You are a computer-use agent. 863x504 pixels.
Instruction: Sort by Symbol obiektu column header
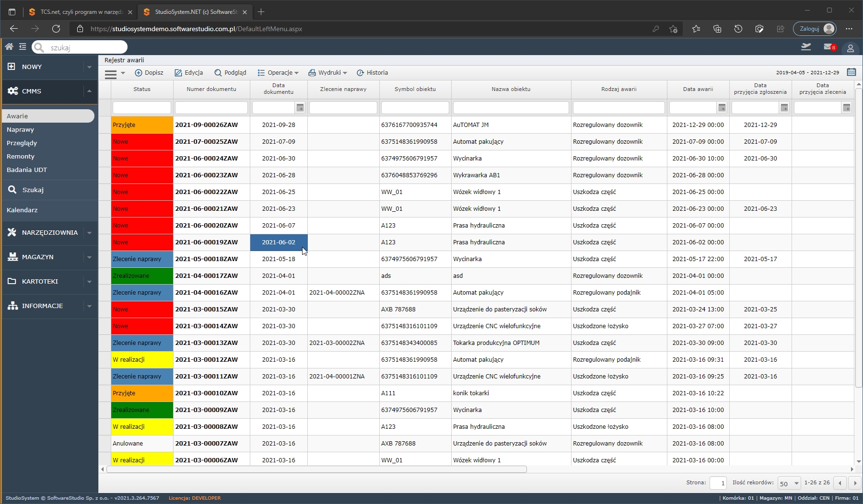[x=415, y=89]
